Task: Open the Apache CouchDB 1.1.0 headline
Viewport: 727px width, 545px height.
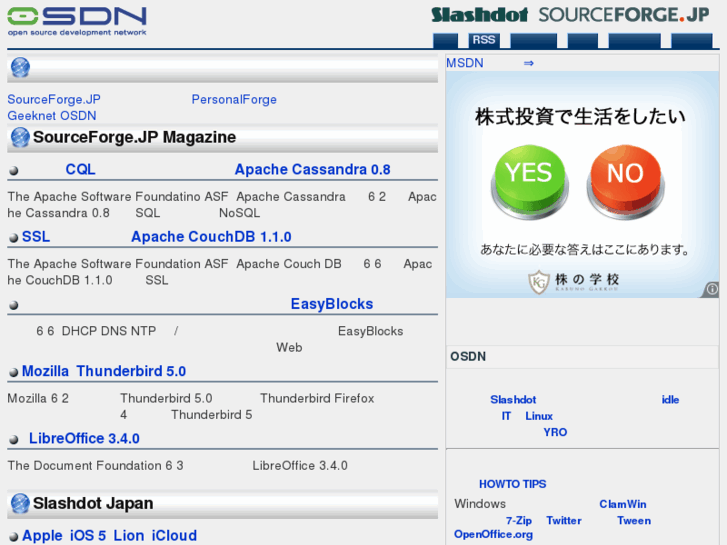Action: coord(211,237)
